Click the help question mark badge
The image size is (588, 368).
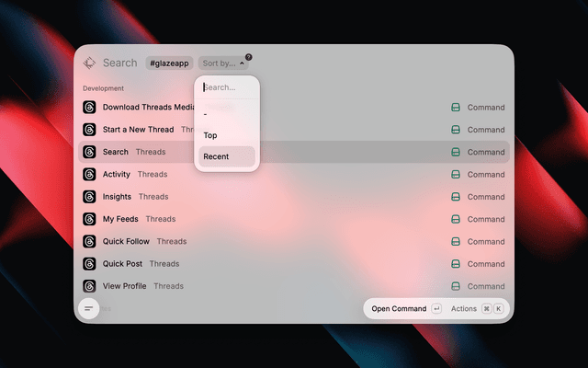click(x=248, y=57)
